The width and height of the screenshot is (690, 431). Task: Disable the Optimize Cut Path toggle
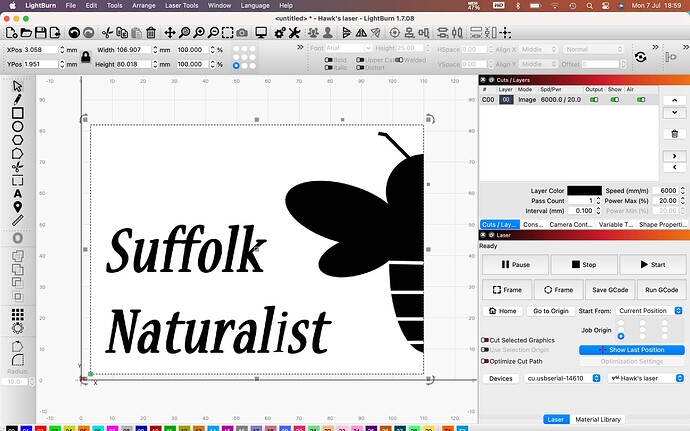[485, 360]
